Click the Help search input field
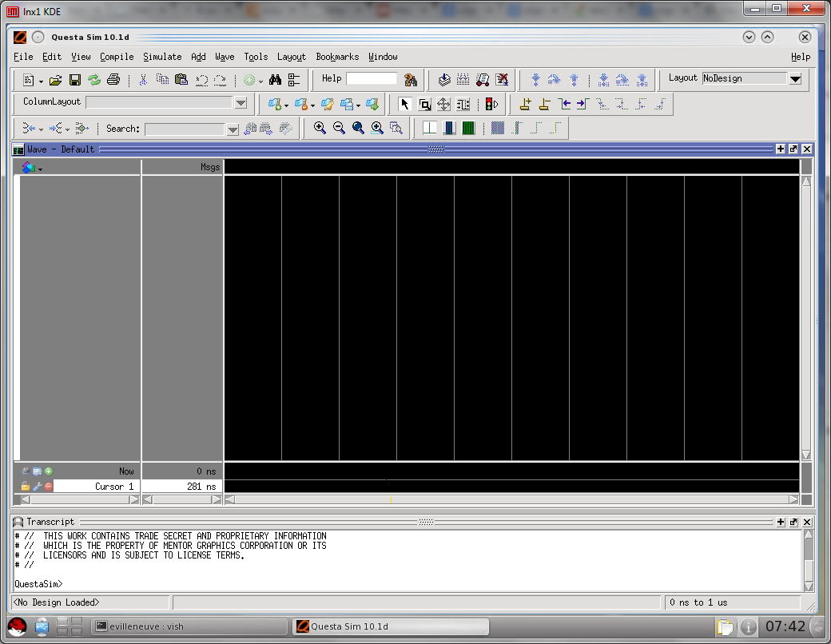This screenshot has height=644, width=831. [371, 78]
